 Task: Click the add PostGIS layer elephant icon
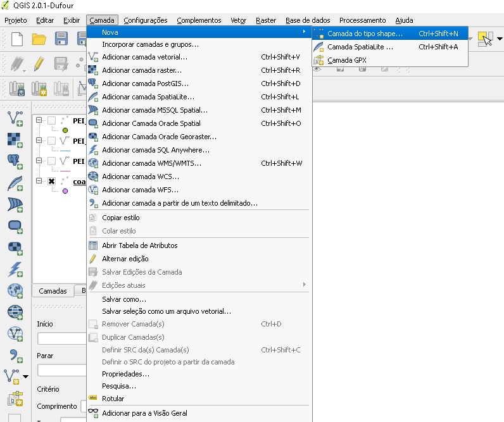tap(15, 161)
